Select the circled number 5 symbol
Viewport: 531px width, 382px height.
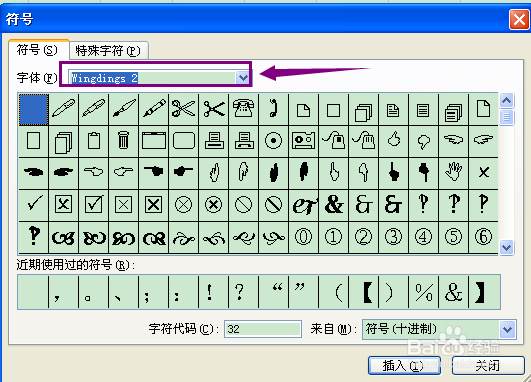[x=453, y=237]
